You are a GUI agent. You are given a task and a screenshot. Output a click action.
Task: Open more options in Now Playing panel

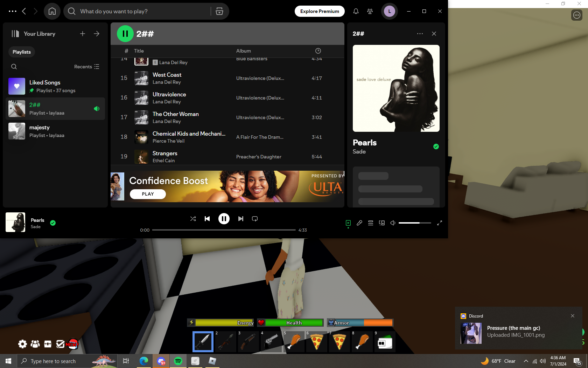point(420,34)
